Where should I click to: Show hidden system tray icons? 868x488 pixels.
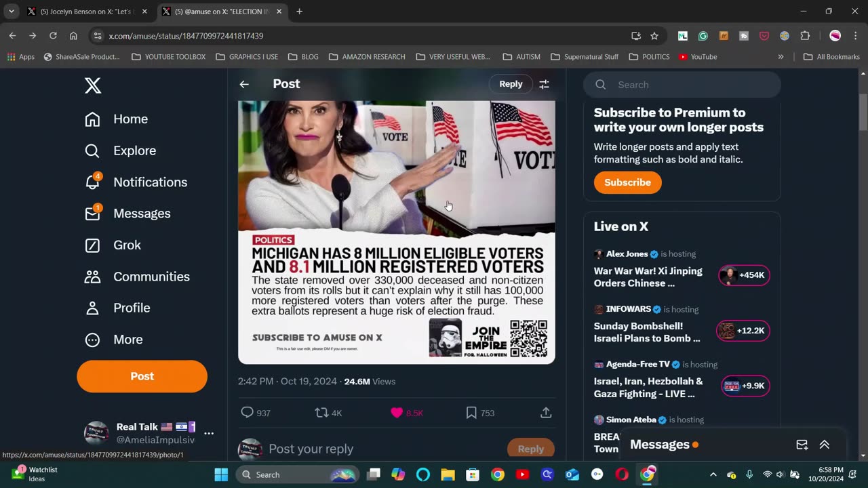coord(713,474)
